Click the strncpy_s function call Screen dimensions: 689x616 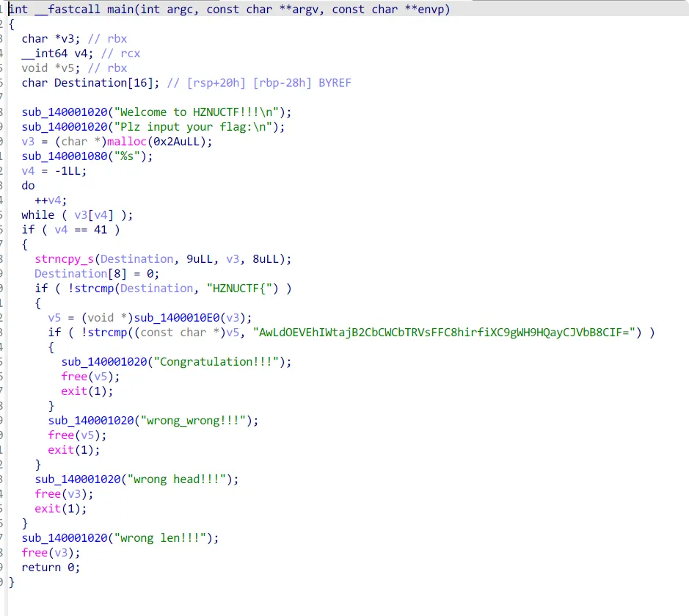pyautogui.click(x=64, y=259)
